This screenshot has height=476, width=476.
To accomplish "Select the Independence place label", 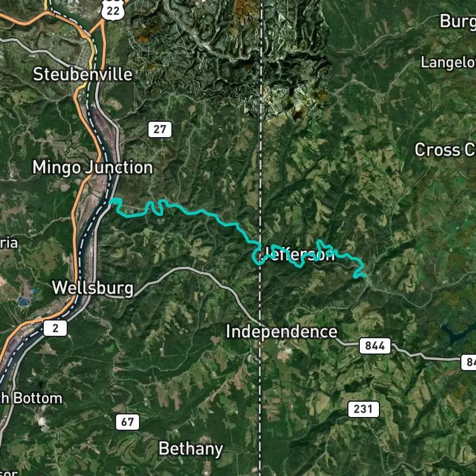I will [x=281, y=331].
